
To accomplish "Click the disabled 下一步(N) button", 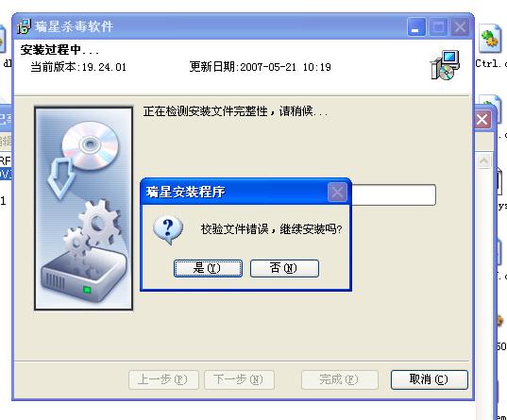I will 239,379.
